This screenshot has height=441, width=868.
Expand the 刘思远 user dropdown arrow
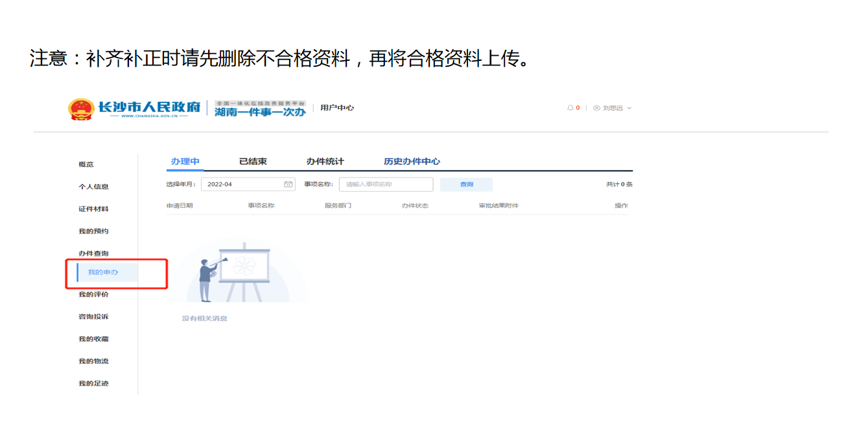click(629, 108)
